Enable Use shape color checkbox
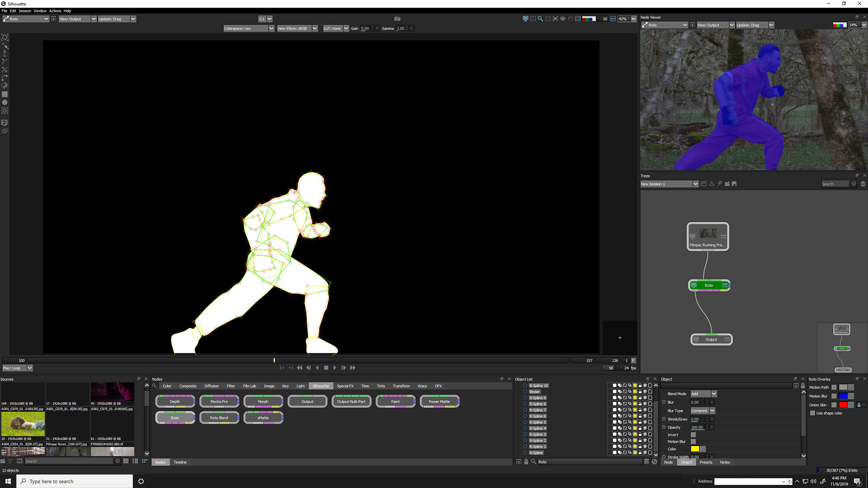 [812, 413]
